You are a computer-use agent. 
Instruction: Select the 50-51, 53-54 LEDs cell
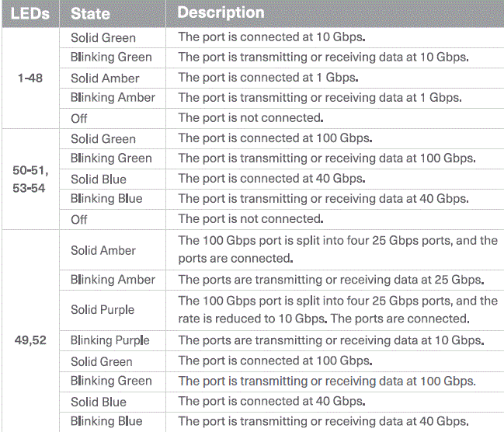tap(30, 178)
